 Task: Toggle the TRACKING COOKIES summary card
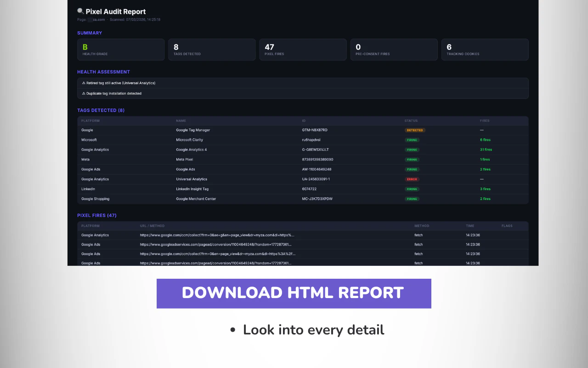pyautogui.click(x=485, y=49)
